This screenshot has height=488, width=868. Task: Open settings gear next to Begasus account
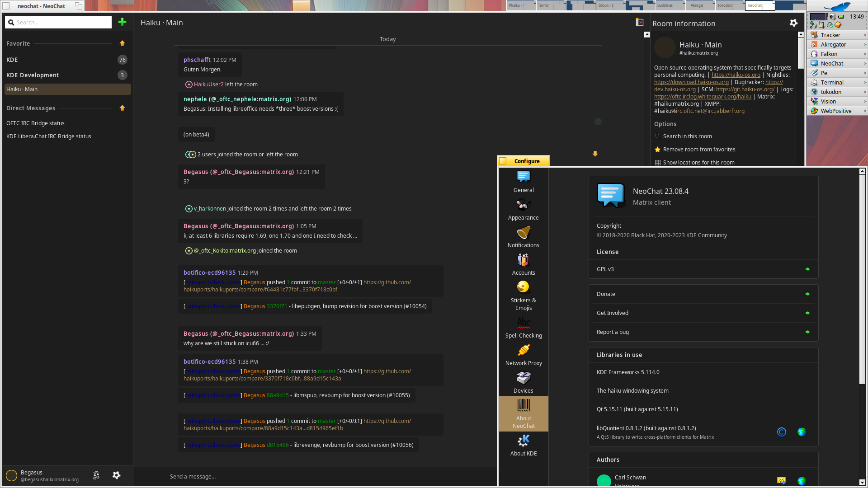117,475
